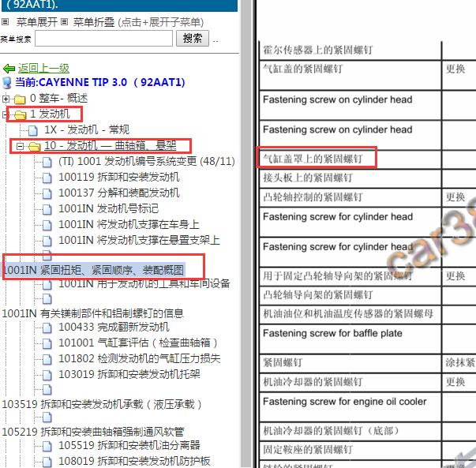Click page icon of 1001IN 将发动机支撑在悬置支架上

click(47, 241)
